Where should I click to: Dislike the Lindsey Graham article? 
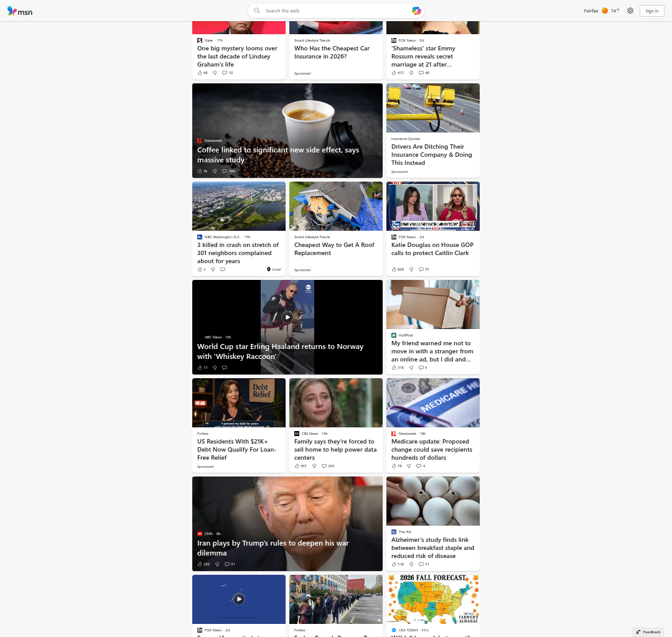coord(215,73)
